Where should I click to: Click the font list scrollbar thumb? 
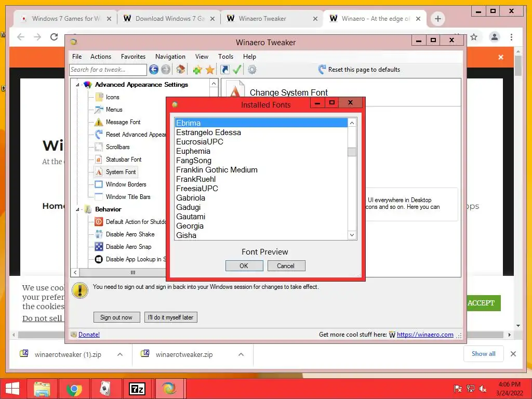point(352,152)
